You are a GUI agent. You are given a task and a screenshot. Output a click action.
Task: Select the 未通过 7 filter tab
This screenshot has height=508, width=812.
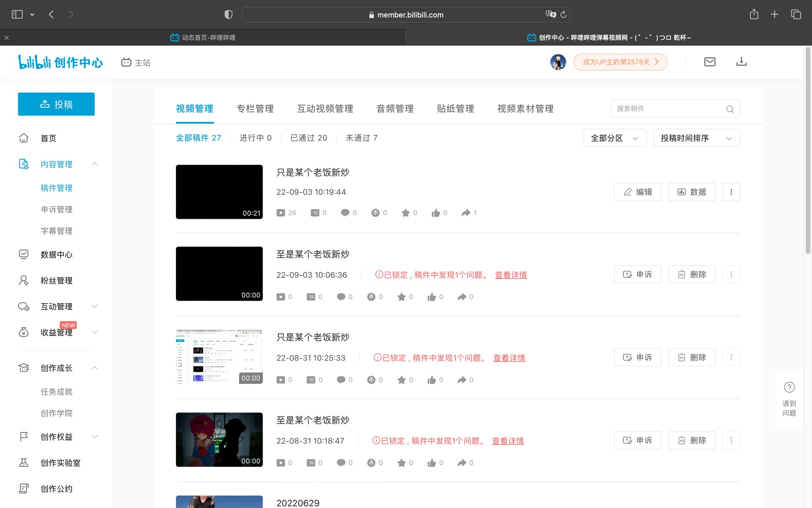click(361, 138)
